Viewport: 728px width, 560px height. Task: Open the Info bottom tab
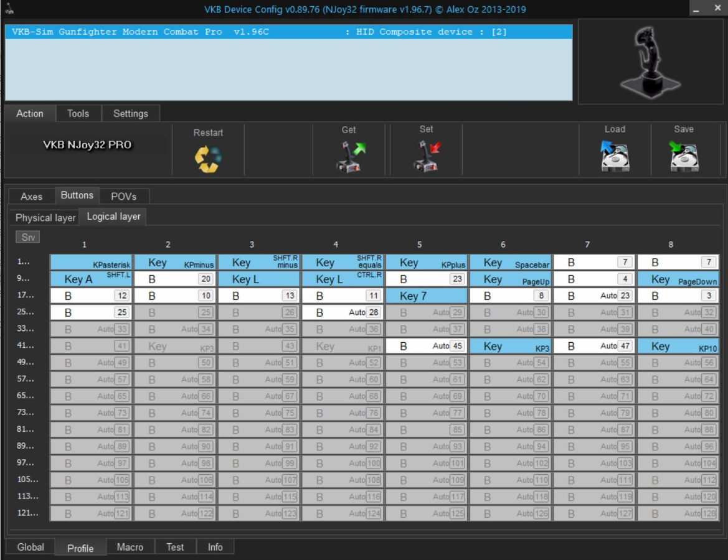(215, 547)
